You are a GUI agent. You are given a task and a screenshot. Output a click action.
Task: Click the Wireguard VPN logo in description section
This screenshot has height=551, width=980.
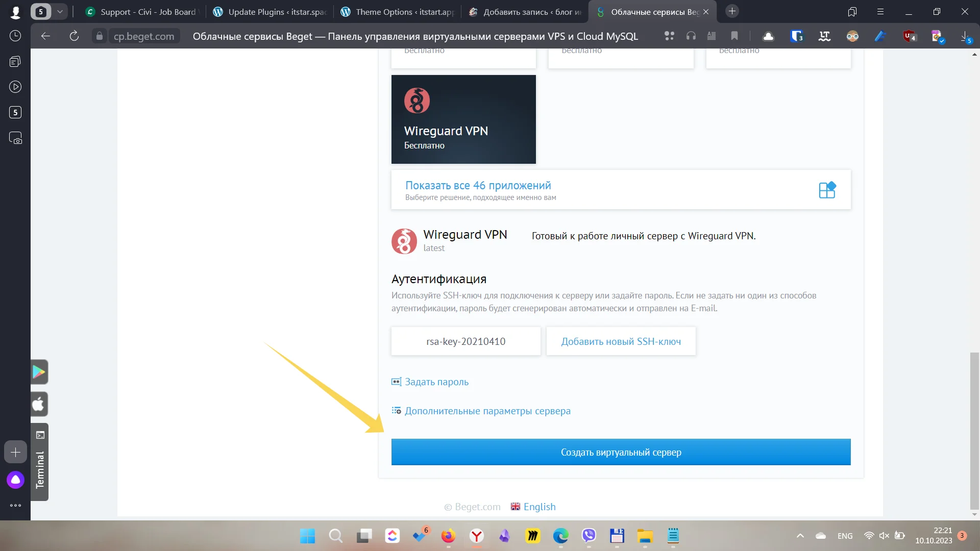(404, 241)
